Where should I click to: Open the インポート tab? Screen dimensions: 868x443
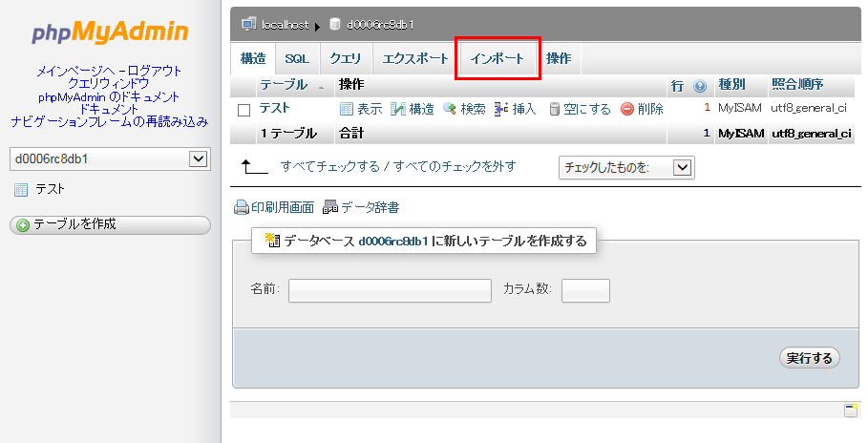pos(498,58)
